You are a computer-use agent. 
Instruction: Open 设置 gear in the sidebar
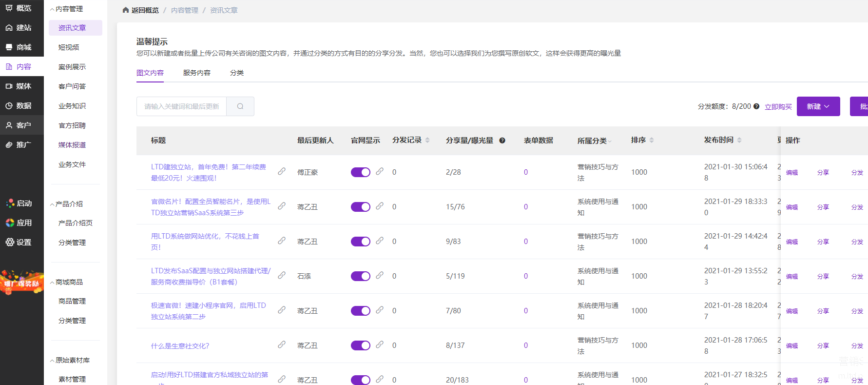pos(10,242)
